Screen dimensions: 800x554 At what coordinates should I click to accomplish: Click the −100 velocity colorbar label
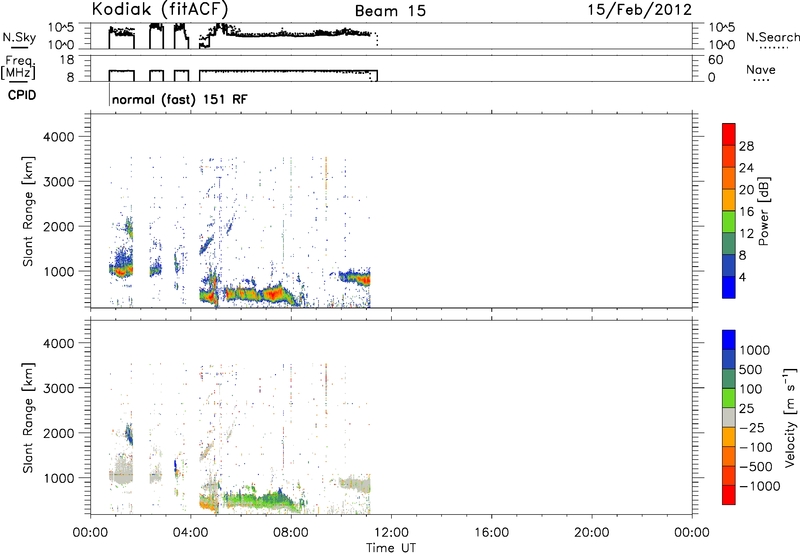point(755,447)
